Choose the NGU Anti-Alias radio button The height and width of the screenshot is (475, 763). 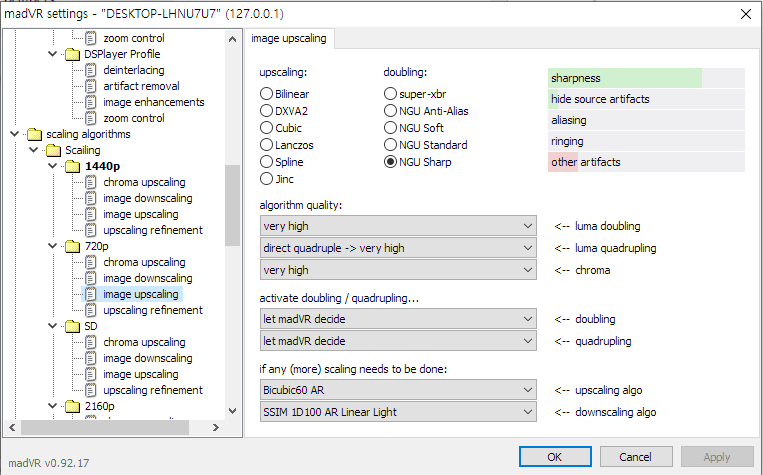(x=390, y=111)
